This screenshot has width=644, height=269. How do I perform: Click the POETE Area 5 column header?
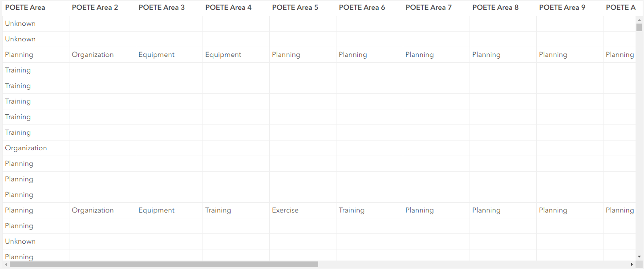pyautogui.click(x=295, y=8)
